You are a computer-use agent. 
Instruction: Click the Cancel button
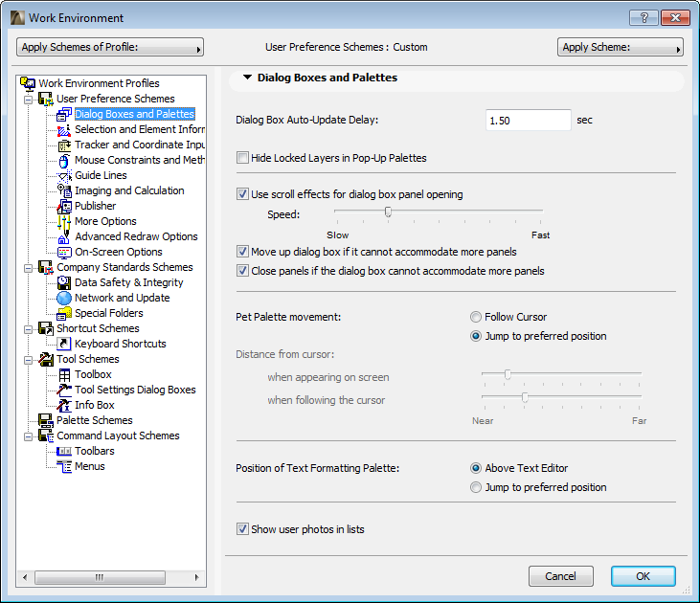561,576
